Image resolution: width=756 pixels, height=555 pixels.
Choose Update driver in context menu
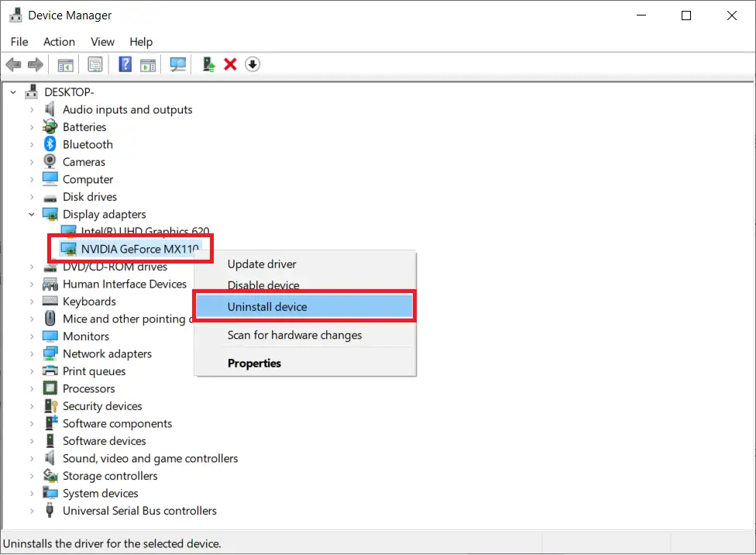click(x=304, y=264)
